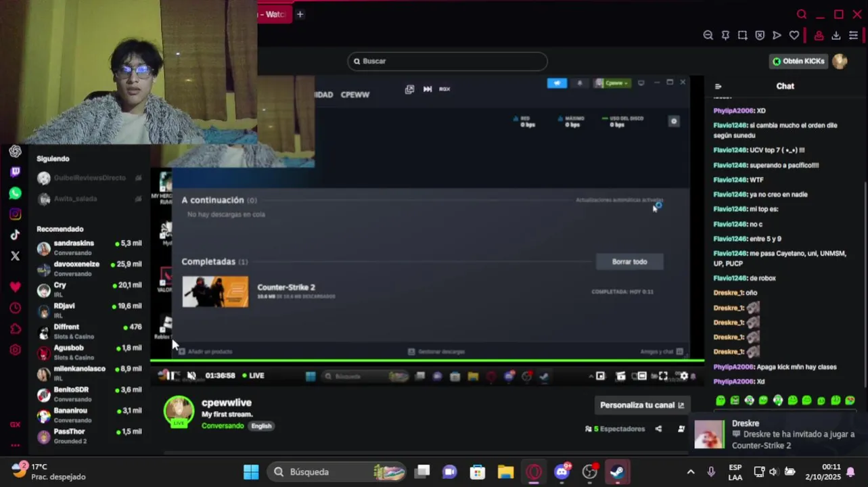Click Personaliza tu canal button

[642, 405]
